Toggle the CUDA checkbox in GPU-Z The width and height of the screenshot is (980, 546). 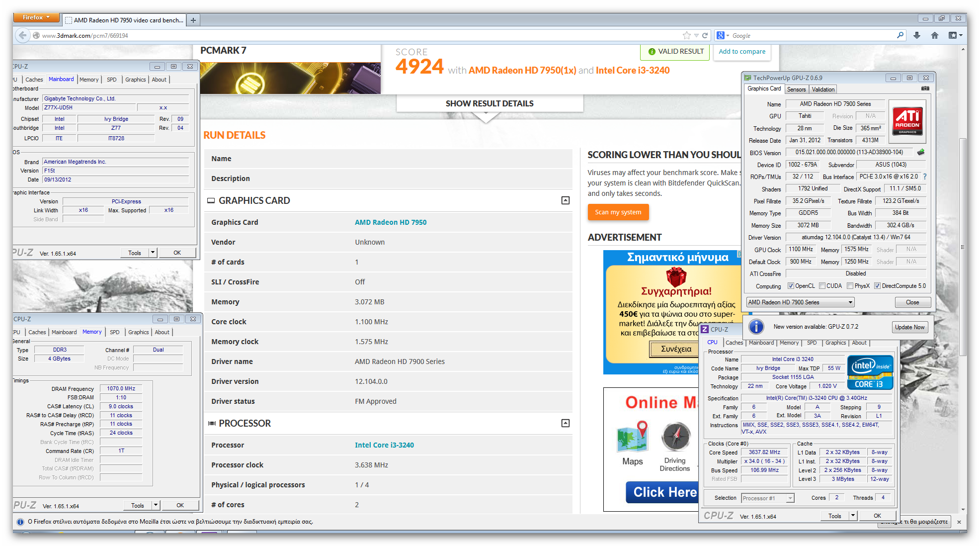[822, 286]
